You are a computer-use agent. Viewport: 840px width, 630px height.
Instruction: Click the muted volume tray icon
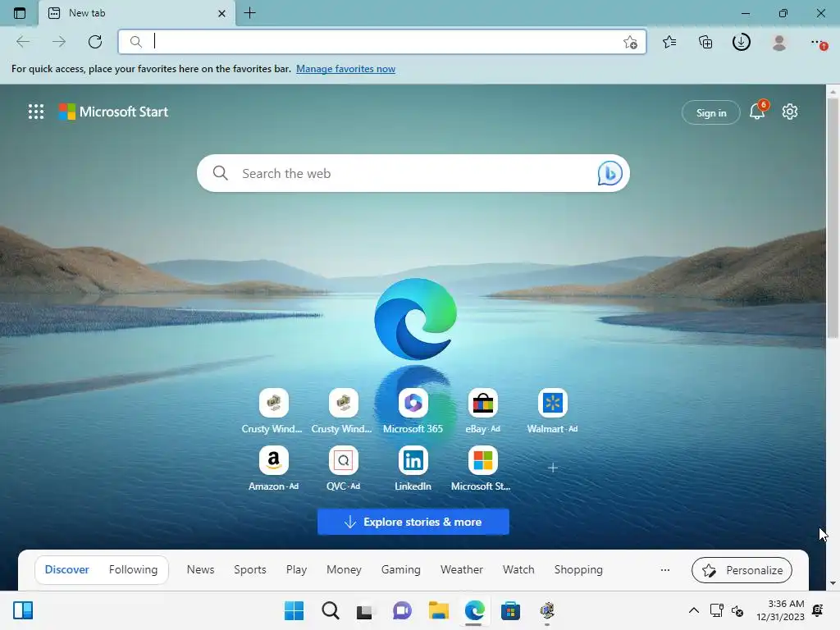(x=737, y=610)
